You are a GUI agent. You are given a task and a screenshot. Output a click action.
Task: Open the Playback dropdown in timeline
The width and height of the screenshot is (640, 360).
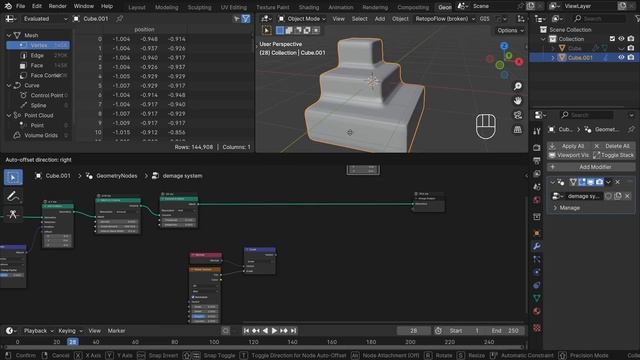(38, 331)
